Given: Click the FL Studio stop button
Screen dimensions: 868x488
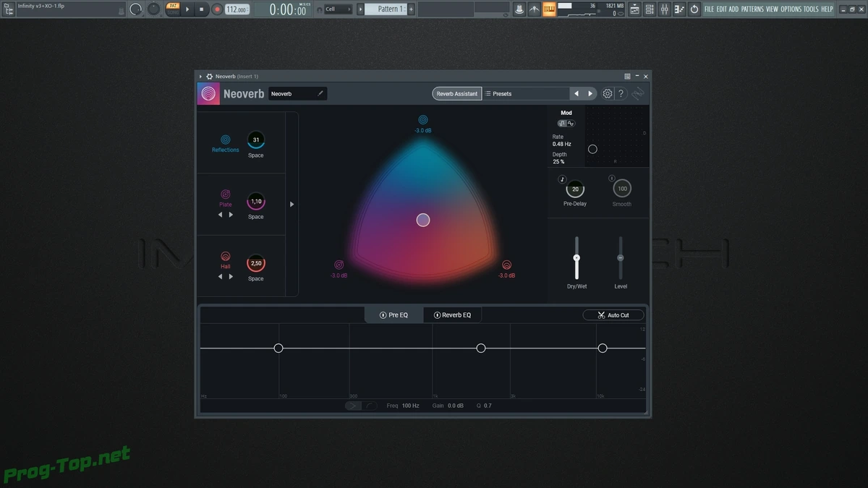Looking at the screenshot, I should [x=202, y=9].
